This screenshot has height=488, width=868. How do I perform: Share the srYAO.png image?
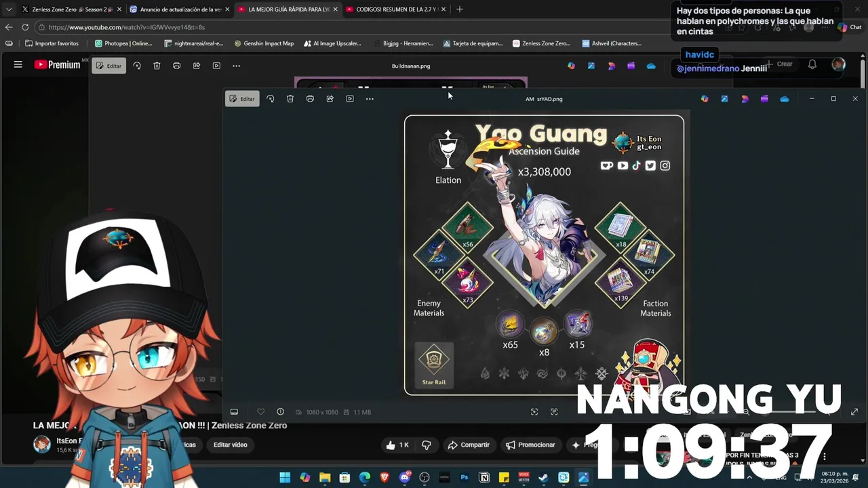click(x=330, y=99)
